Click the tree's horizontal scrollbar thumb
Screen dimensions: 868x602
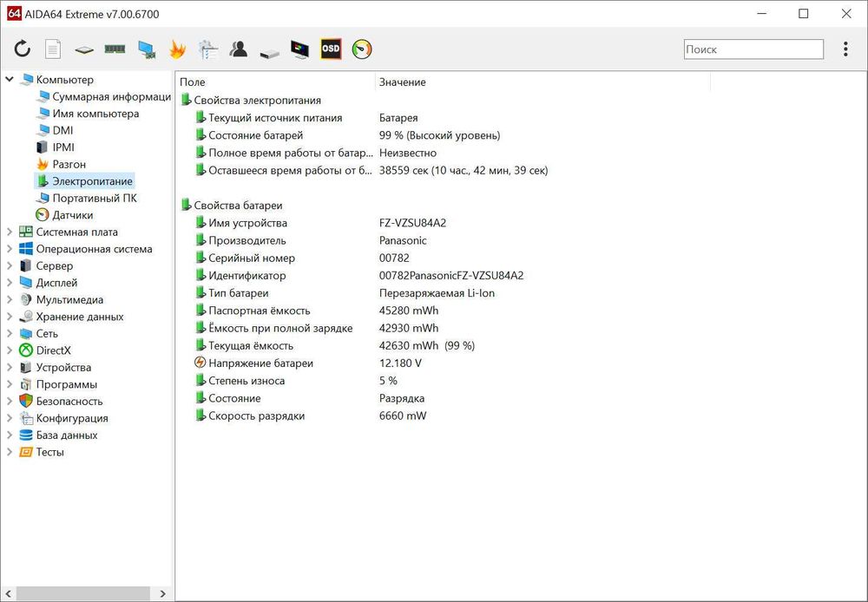click(83, 593)
